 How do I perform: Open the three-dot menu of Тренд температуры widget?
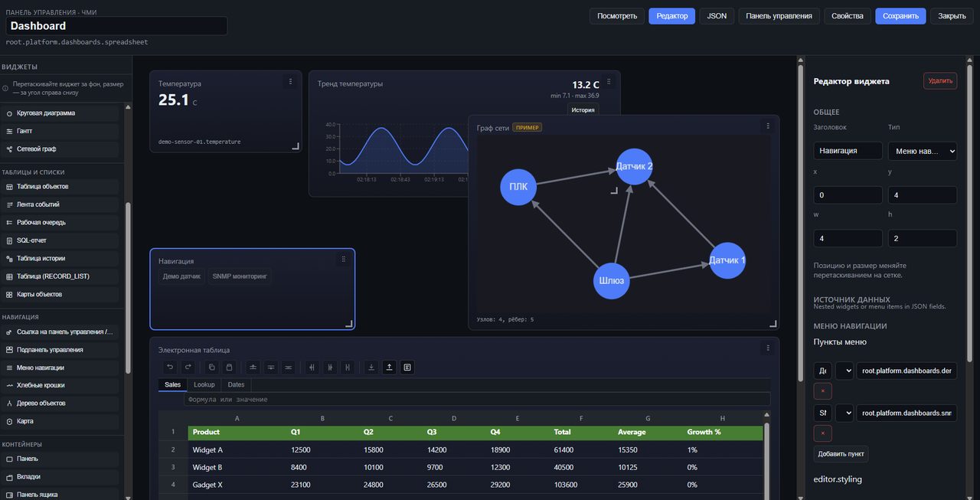click(609, 81)
